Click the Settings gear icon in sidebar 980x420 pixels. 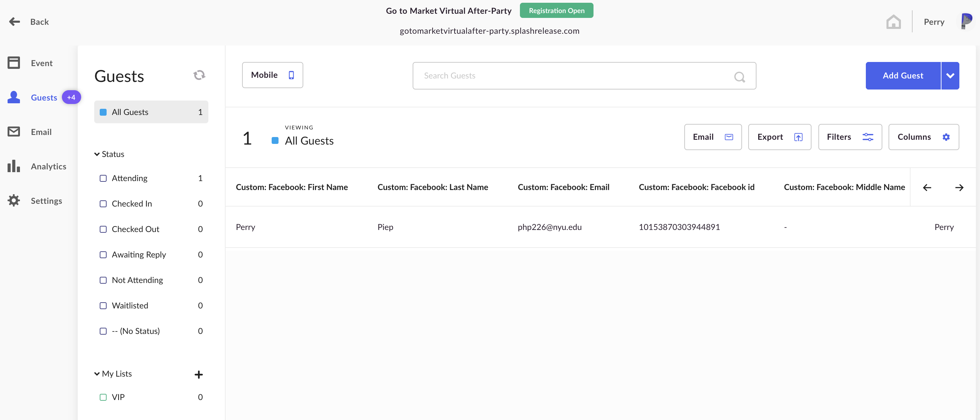[x=14, y=200]
